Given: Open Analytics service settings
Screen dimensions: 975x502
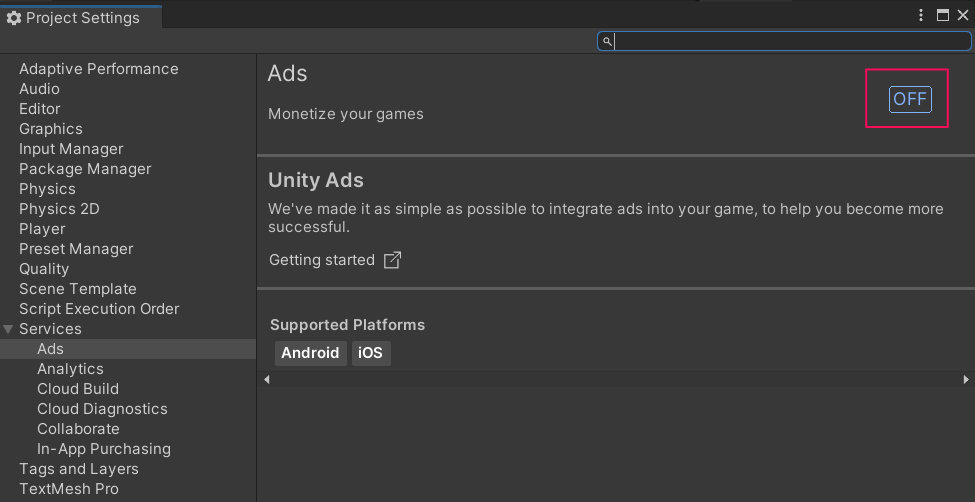Looking at the screenshot, I should [70, 369].
